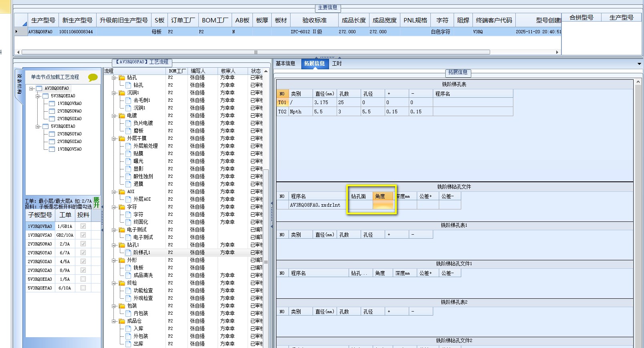
Task: Click scroll-up arrow of 拓展信息 panel
Action: point(638,82)
